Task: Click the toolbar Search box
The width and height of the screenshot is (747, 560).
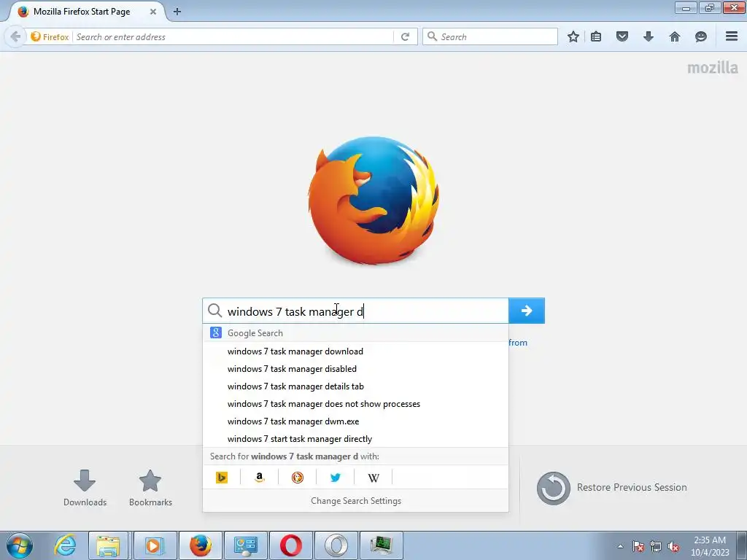Action: (x=490, y=36)
